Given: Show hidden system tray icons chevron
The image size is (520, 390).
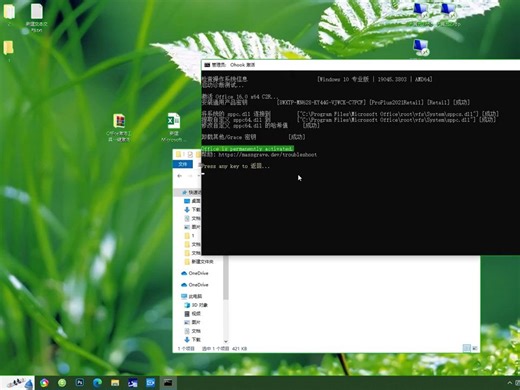Looking at the screenshot, I should point(509,383).
